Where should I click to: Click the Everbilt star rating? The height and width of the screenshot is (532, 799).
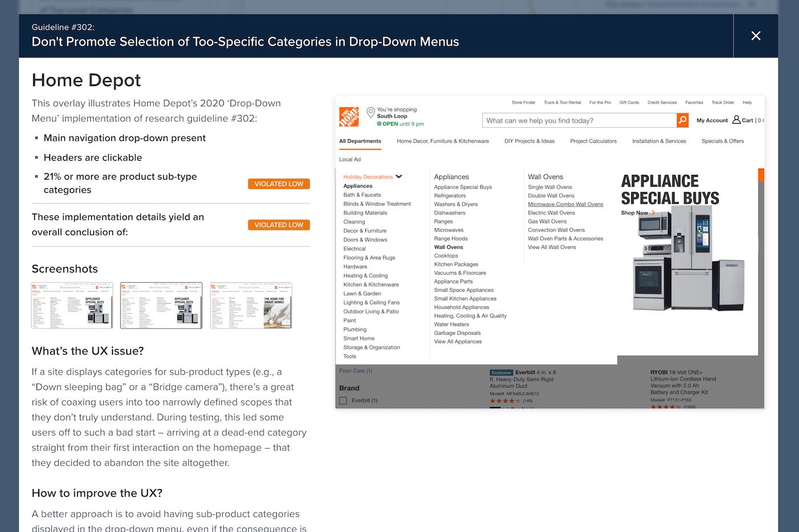coord(505,401)
